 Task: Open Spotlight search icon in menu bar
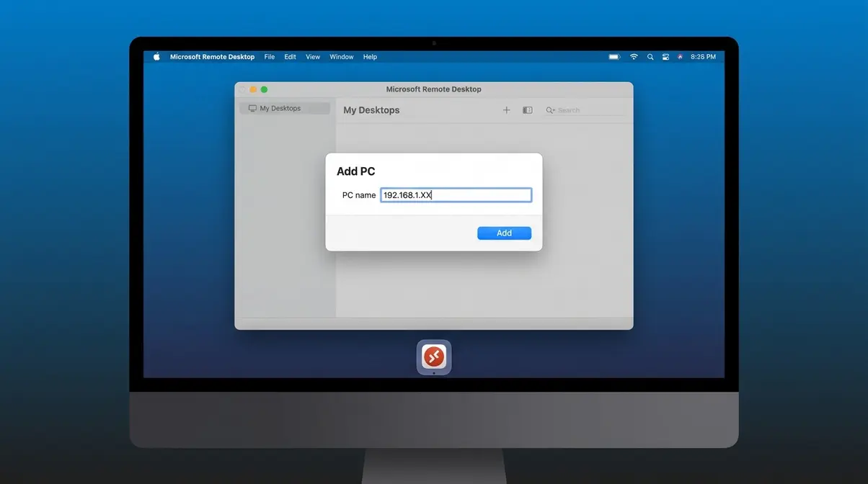coord(650,57)
